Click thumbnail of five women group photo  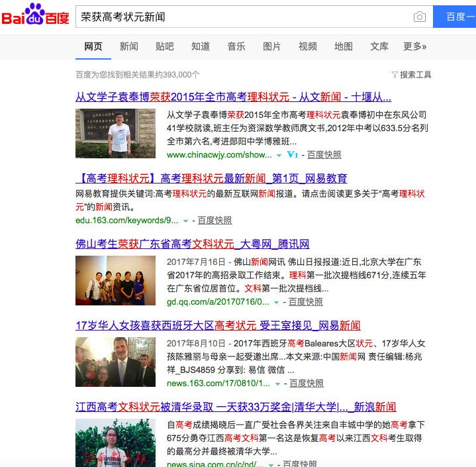(x=115, y=280)
